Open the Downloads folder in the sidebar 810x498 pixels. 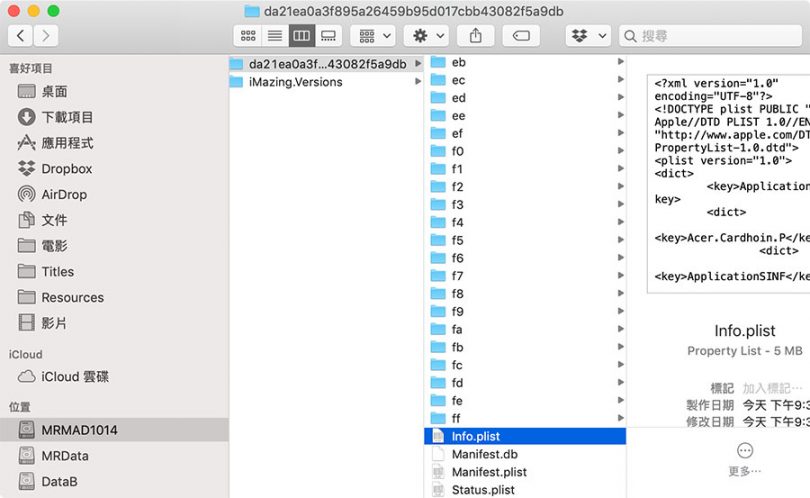[67, 117]
